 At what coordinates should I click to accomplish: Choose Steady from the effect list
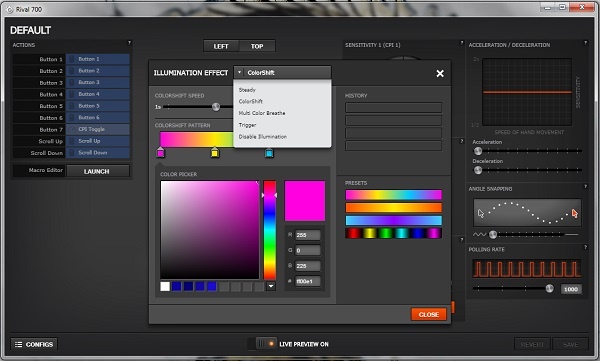tap(247, 90)
